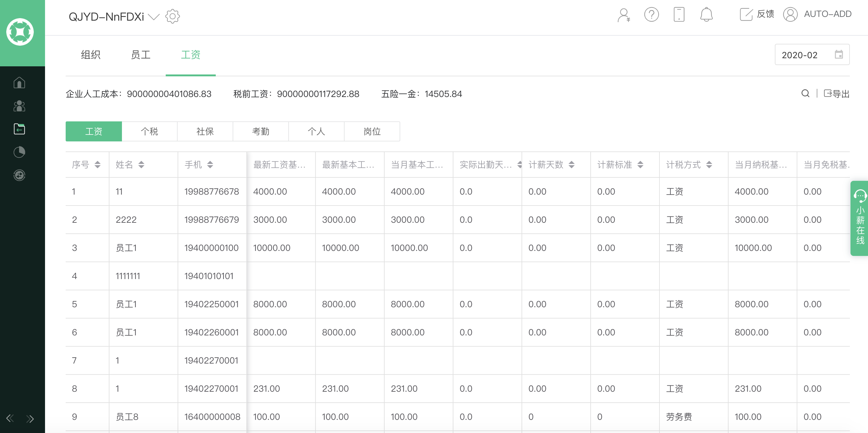Click 劳务费 tax method cell
The height and width of the screenshot is (433, 868).
[679, 417]
